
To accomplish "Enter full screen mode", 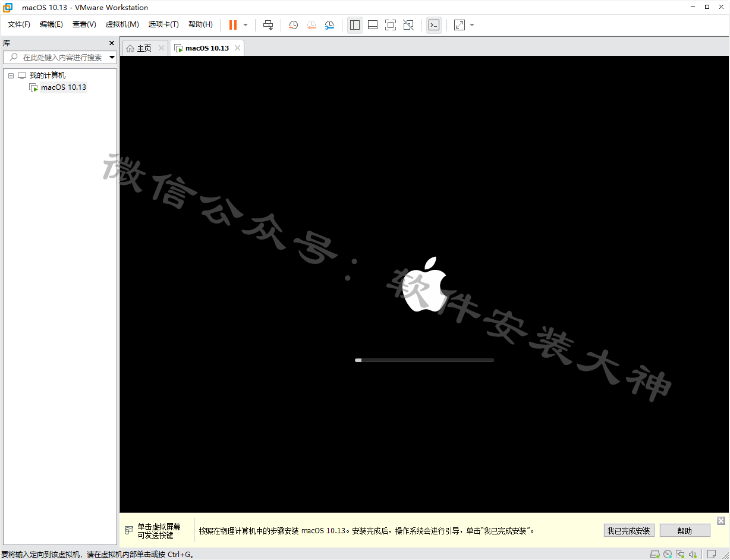I will coord(391,25).
